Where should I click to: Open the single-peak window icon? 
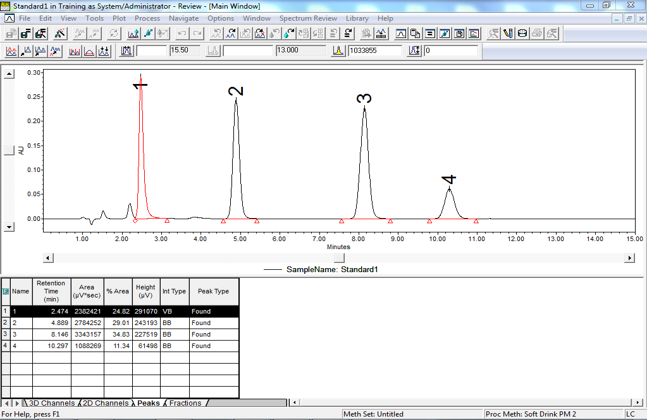[401, 33]
